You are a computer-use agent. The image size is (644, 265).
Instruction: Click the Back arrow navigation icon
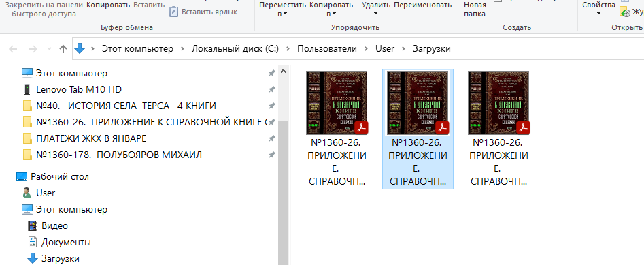13,49
